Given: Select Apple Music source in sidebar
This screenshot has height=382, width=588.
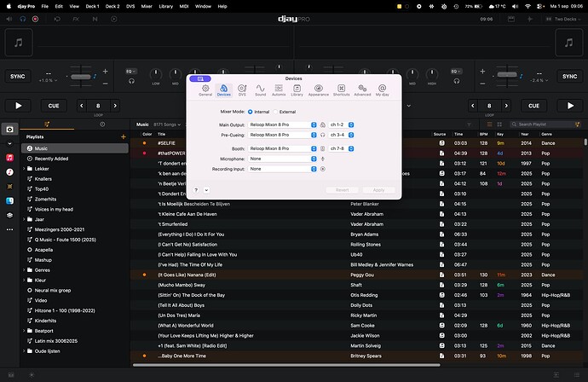Looking at the screenshot, I should [9, 158].
